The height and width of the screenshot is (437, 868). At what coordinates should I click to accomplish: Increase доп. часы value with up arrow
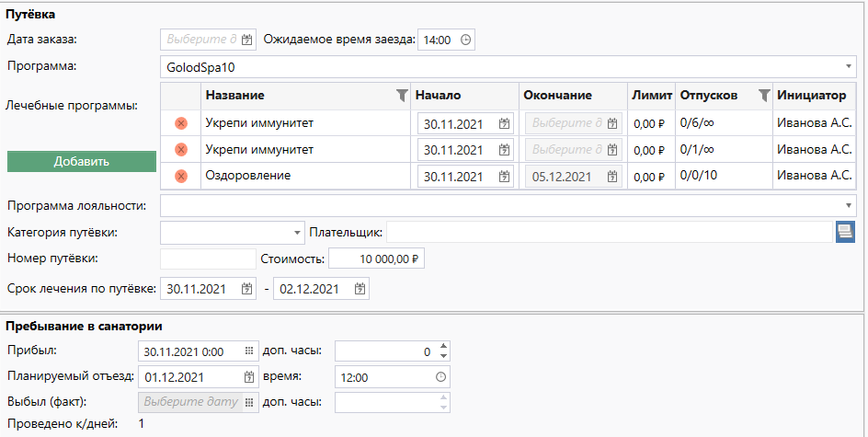coord(444,347)
